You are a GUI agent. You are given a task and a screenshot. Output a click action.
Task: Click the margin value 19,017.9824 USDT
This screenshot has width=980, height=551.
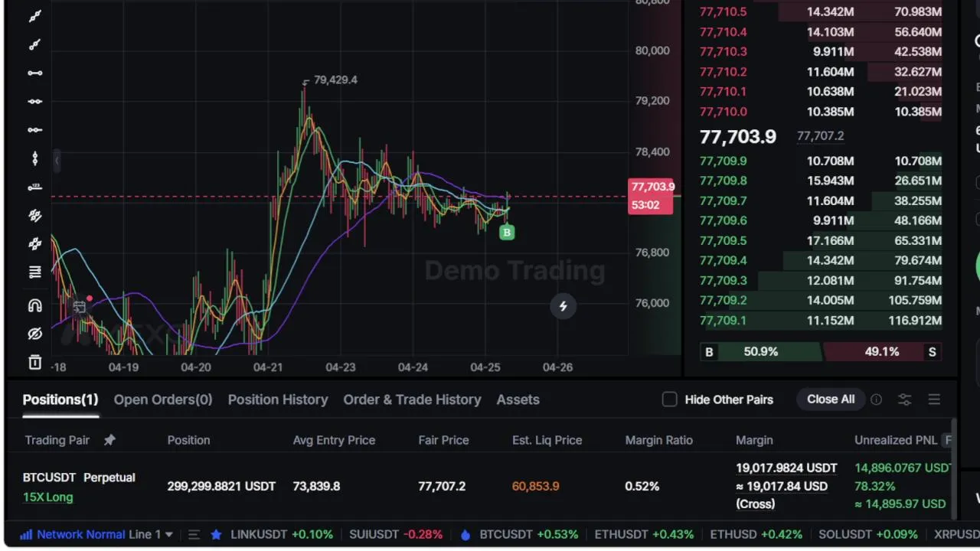click(786, 468)
